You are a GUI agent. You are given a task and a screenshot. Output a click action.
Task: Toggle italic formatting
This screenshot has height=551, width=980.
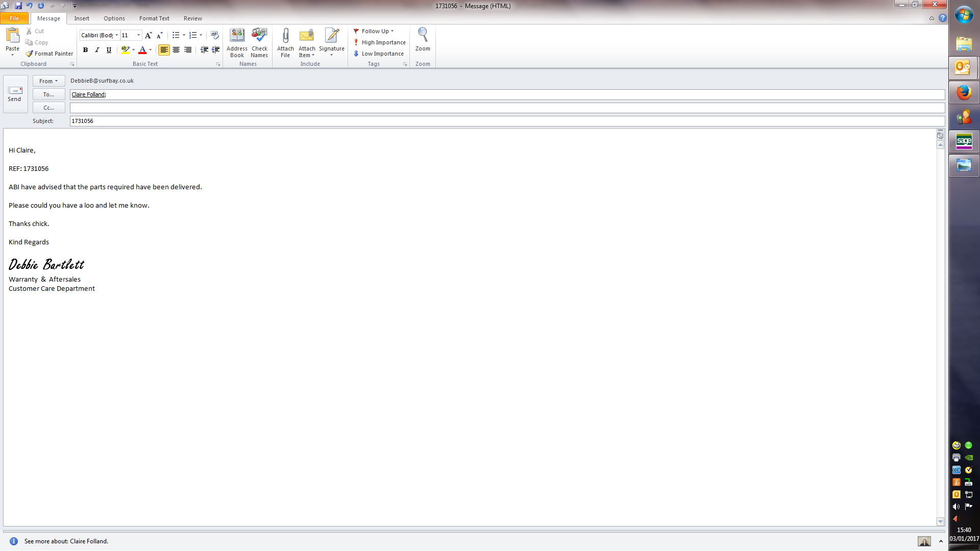pos(97,50)
